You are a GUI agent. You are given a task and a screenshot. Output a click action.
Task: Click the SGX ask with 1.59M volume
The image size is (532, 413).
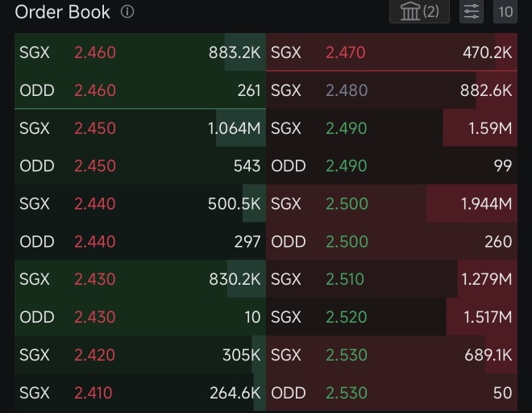point(392,128)
